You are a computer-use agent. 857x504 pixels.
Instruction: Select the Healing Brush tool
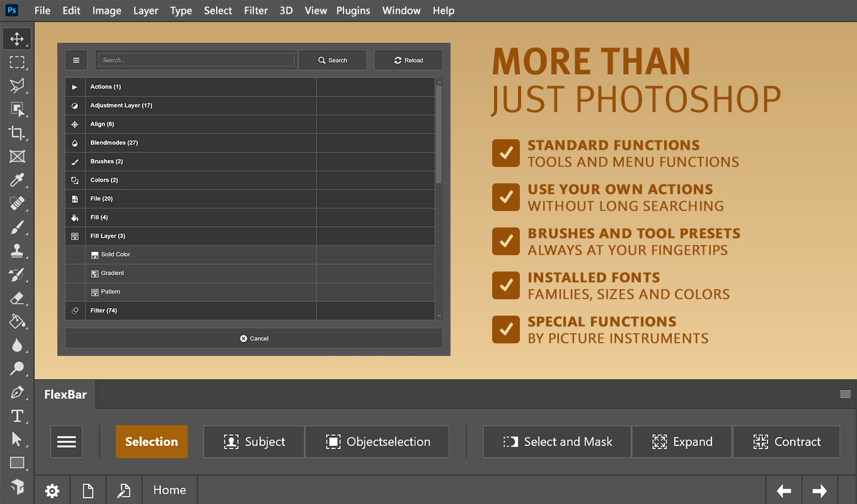[17, 203]
